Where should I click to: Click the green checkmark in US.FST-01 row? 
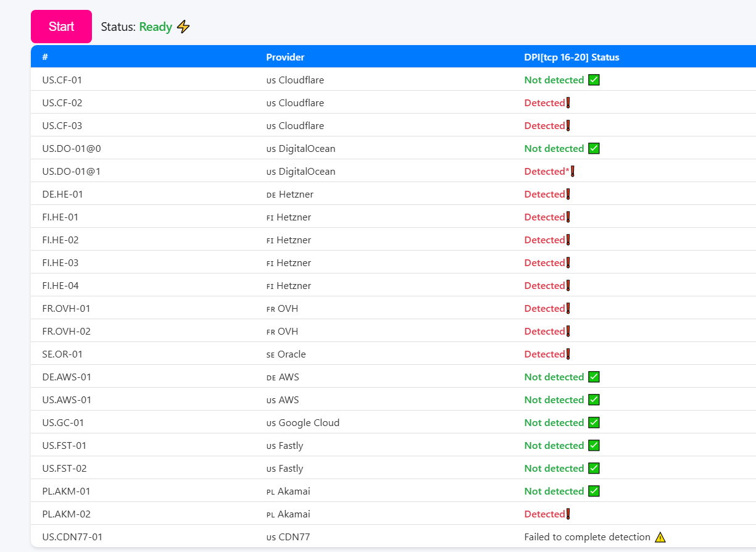594,445
